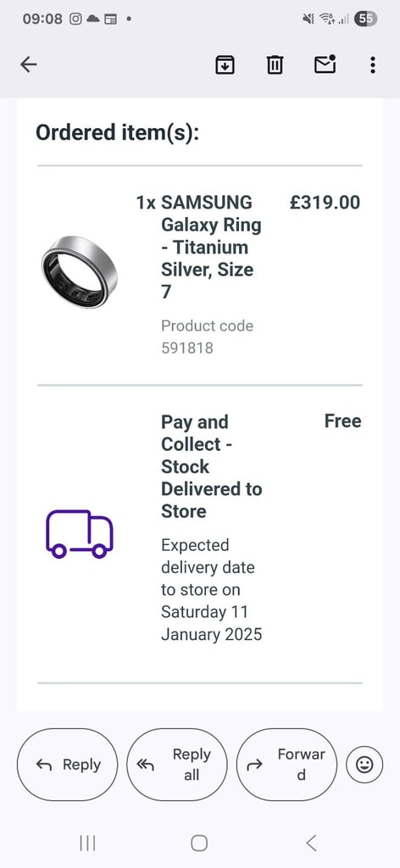Viewport: 400px width, 868px height.
Task: Tap the Galaxy Ring product image
Action: click(x=79, y=272)
